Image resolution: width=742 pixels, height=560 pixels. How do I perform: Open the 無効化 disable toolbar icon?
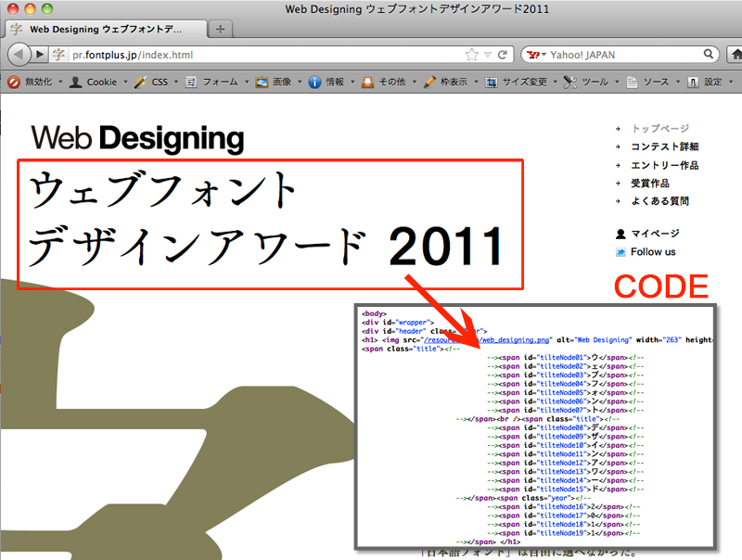pyautogui.click(x=14, y=83)
